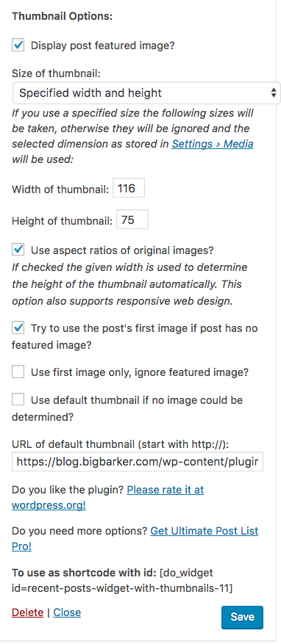Enable Use first image only checkbox
The height and width of the screenshot is (644, 281).
click(x=18, y=372)
